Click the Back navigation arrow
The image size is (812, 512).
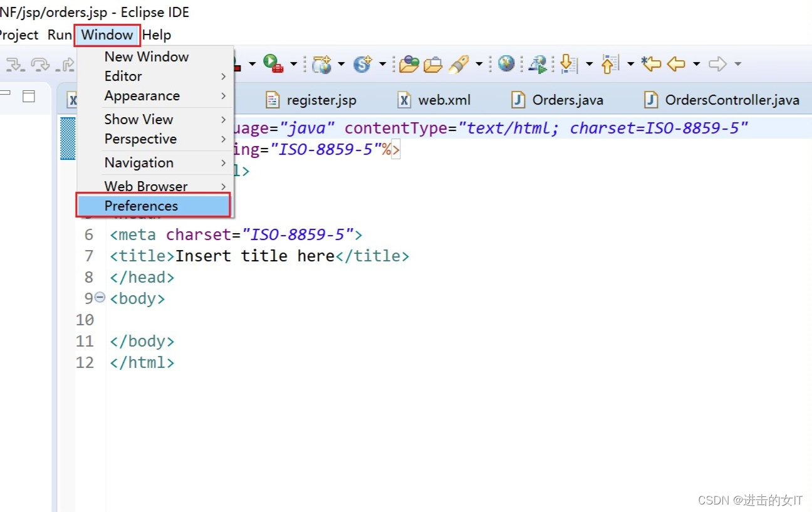pyautogui.click(x=676, y=64)
